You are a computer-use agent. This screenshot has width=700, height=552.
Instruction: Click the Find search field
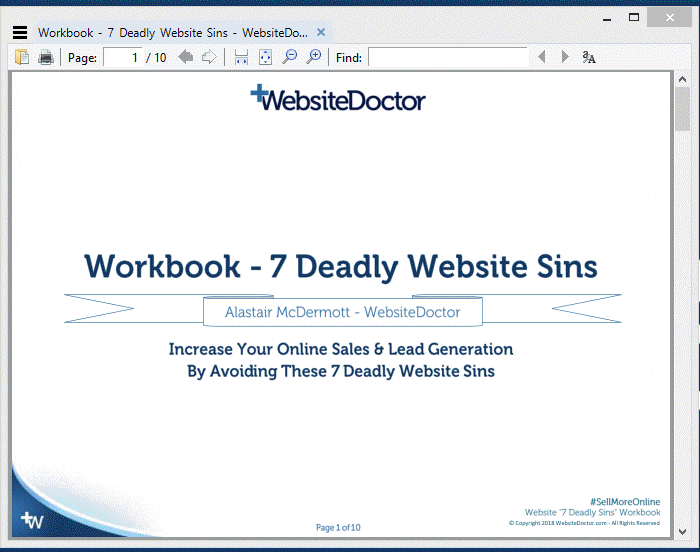(x=448, y=57)
